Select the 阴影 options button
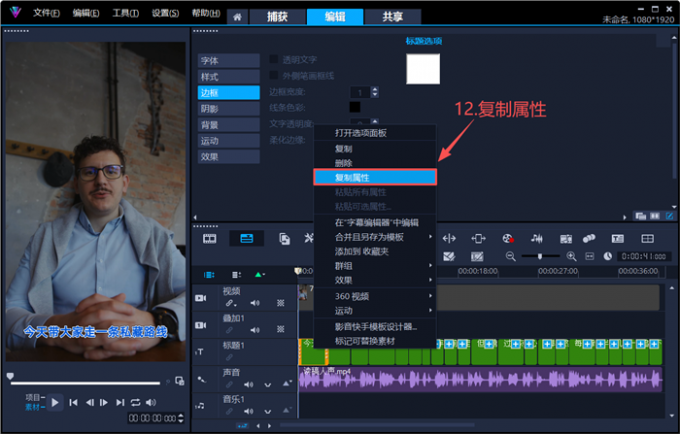Image resolution: width=680 pixels, height=434 pixels. 229,108
